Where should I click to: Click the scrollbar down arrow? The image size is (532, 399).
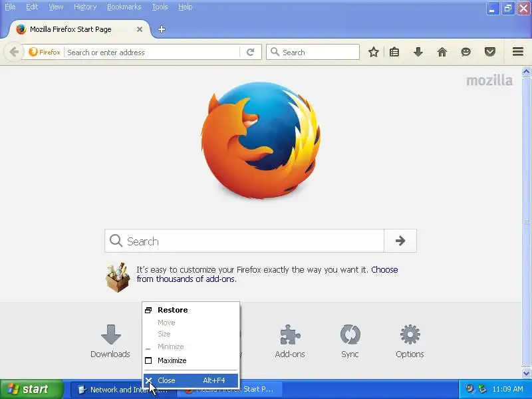pos(526,373)
